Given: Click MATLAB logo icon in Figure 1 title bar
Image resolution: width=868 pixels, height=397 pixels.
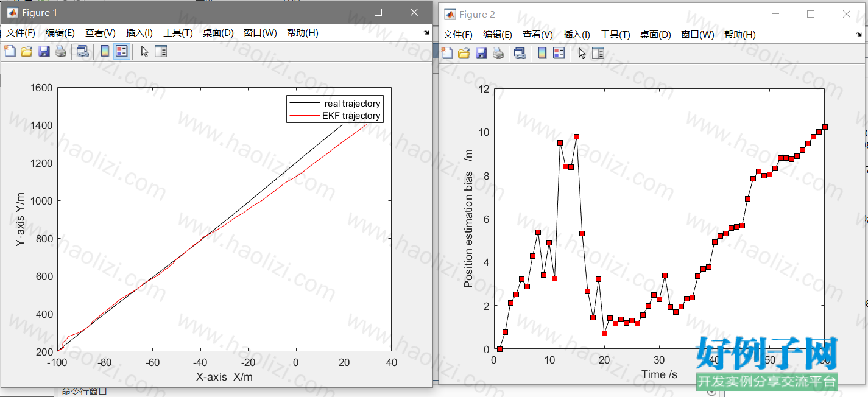Looking at the screenshot, I should [12, 12].
